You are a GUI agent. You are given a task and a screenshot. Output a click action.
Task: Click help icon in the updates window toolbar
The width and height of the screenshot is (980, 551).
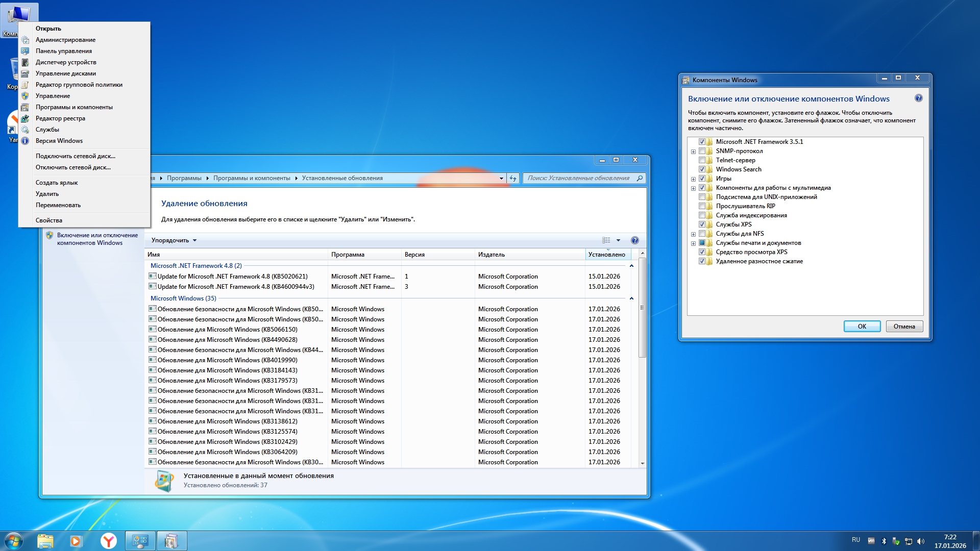click(x=634, y=240)
